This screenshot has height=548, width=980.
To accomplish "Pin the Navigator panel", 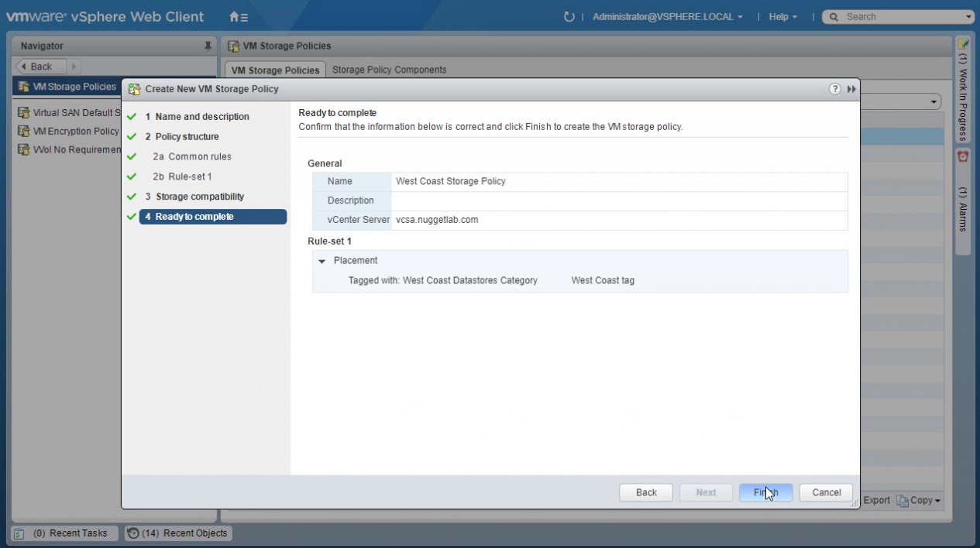I will pyautogui.click(x=208, y=46).
